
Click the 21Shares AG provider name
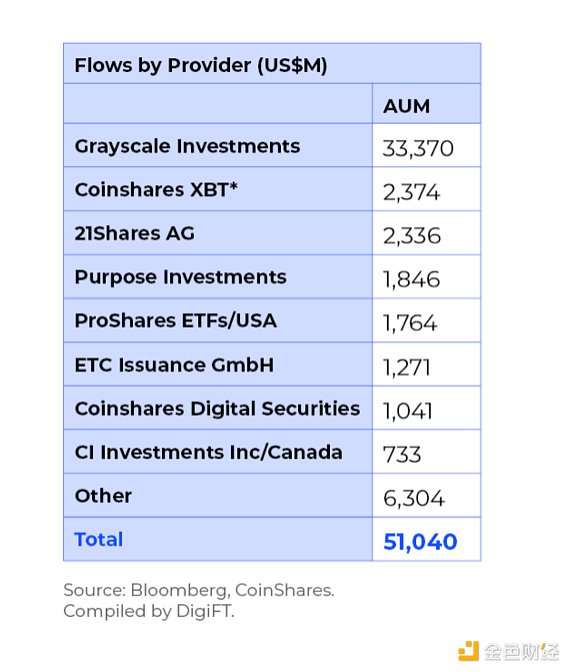click(x=135, y=234)
